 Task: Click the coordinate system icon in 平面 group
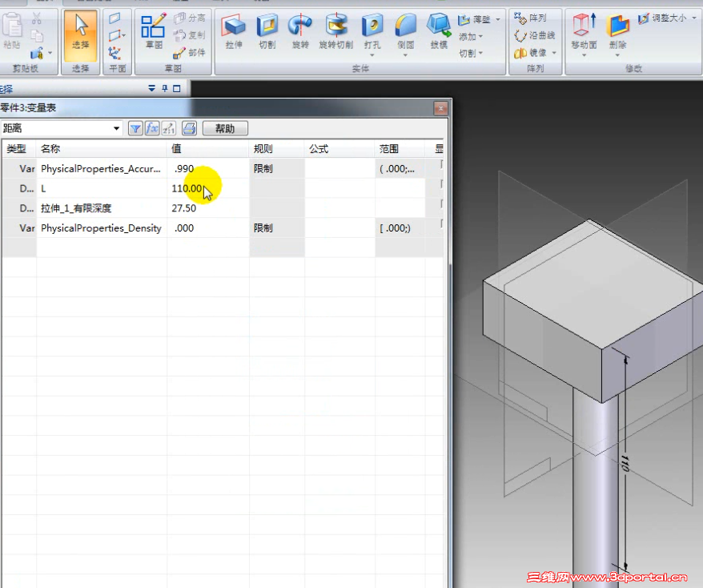114,54
